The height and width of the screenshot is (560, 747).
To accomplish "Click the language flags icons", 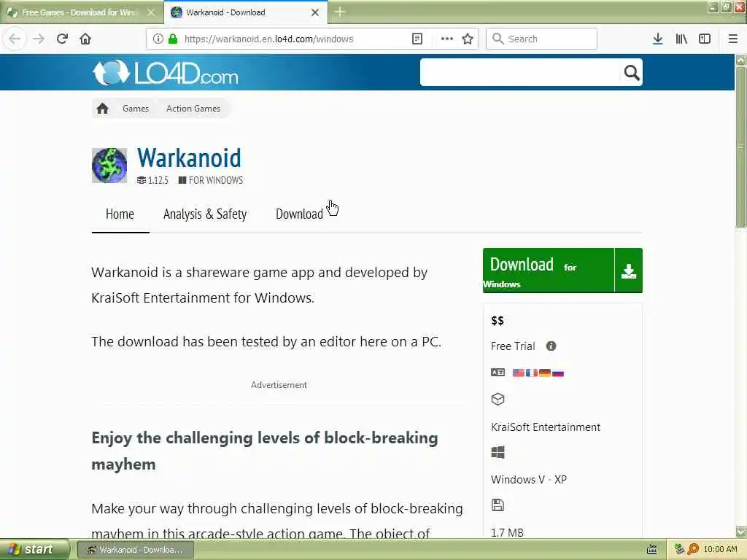I will 538,373.
